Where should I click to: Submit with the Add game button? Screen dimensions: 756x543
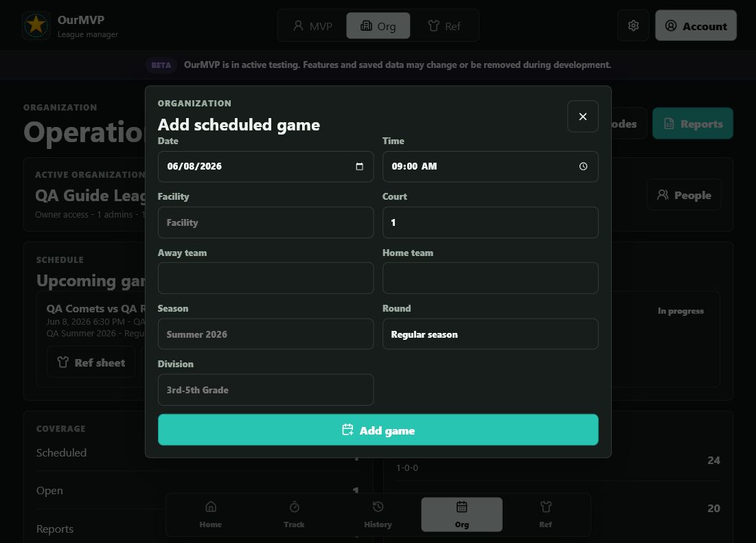point(378,430)
